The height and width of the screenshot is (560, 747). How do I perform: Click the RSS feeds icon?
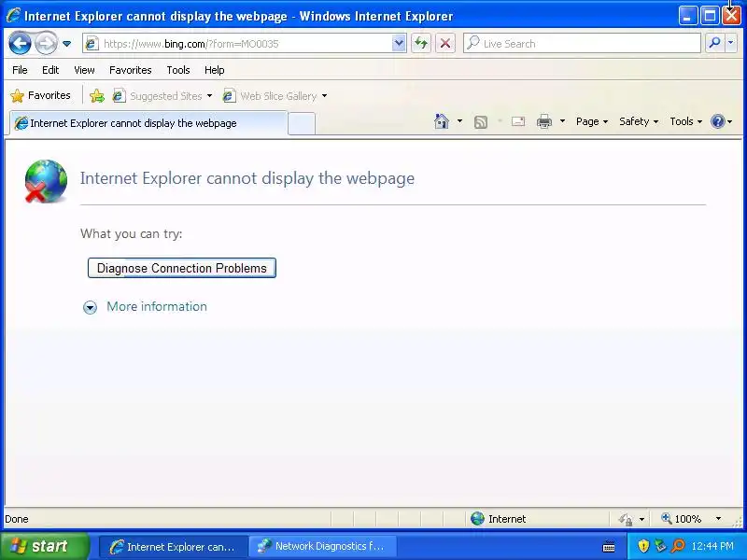coord(481,122)
